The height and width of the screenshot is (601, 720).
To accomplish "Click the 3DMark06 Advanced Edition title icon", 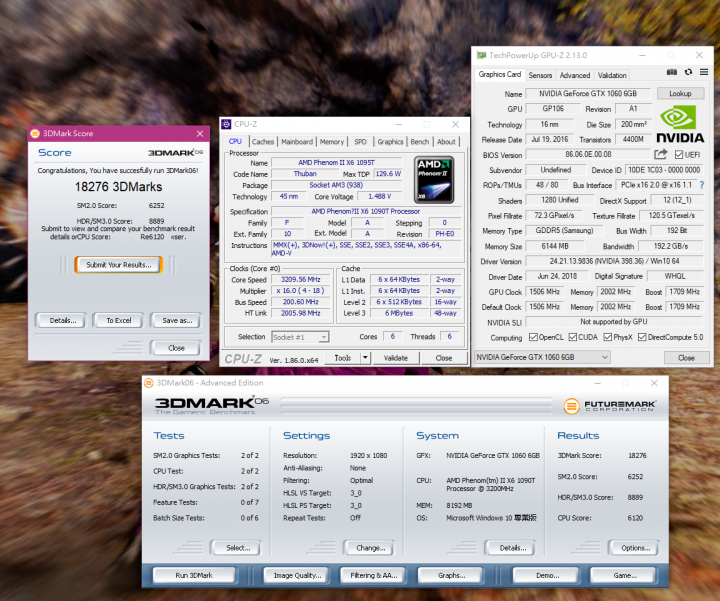I will point(149,383).
